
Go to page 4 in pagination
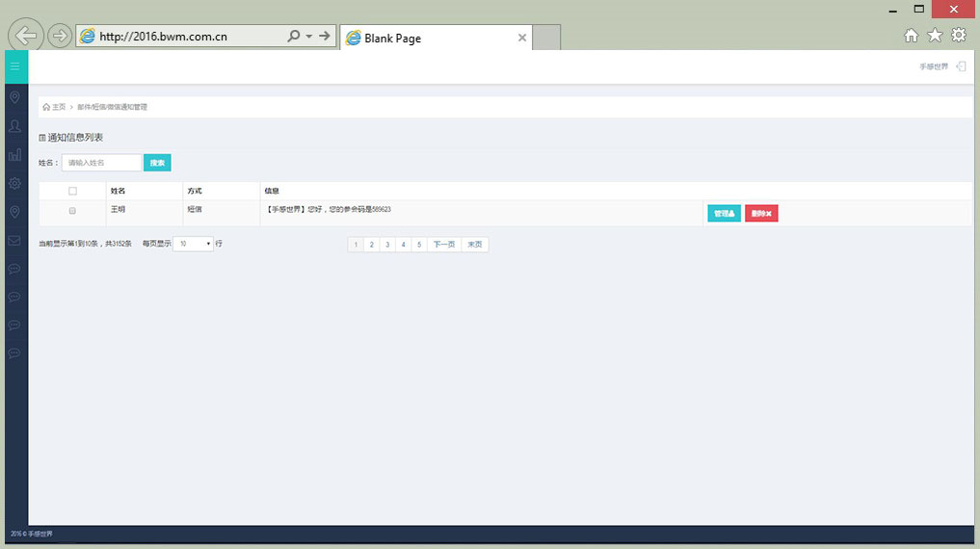point(403,245)
